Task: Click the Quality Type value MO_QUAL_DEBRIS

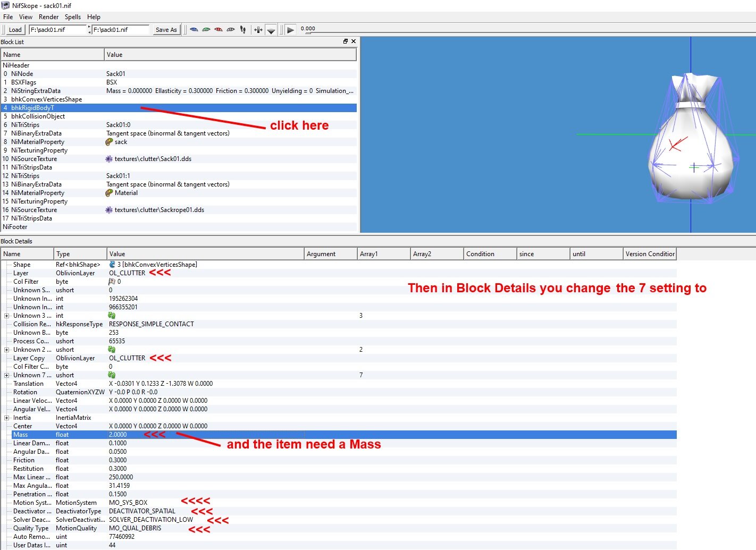Action: pyautogui.click(x=135, y=528)
